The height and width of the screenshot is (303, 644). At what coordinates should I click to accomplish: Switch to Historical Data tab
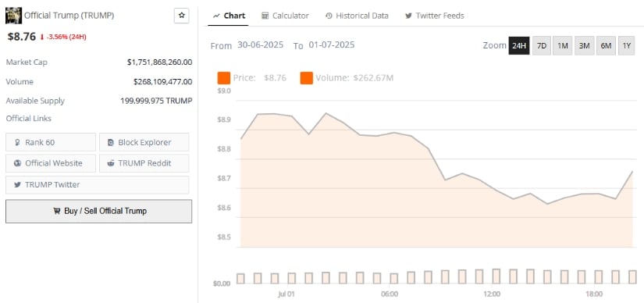[357, 16]
